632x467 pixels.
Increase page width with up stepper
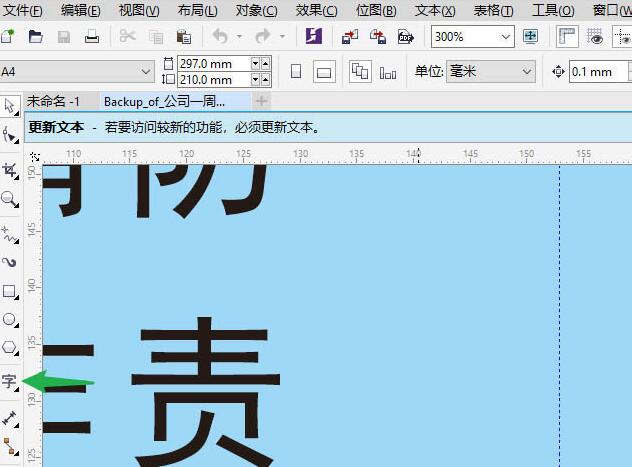(x=265, y=64)
